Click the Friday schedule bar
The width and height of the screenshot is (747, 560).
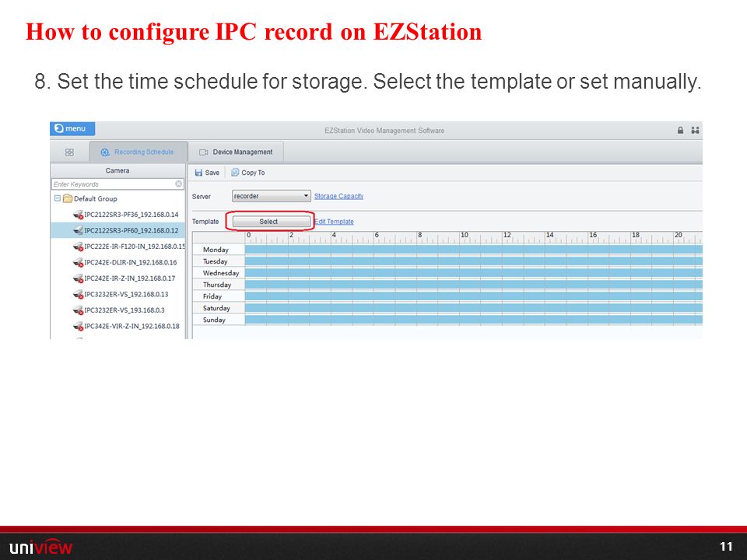point(474,296)
